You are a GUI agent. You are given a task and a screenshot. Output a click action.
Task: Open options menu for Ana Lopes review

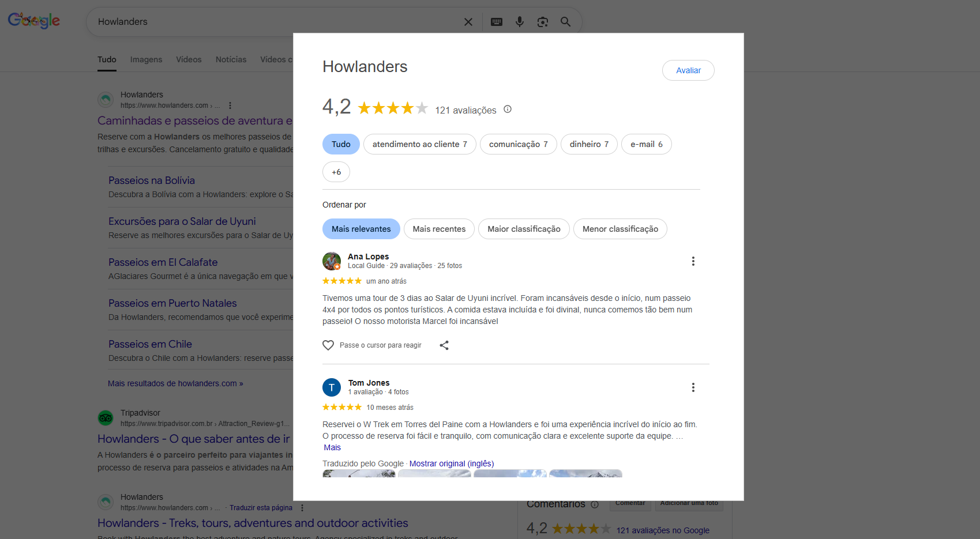[693, 261]
